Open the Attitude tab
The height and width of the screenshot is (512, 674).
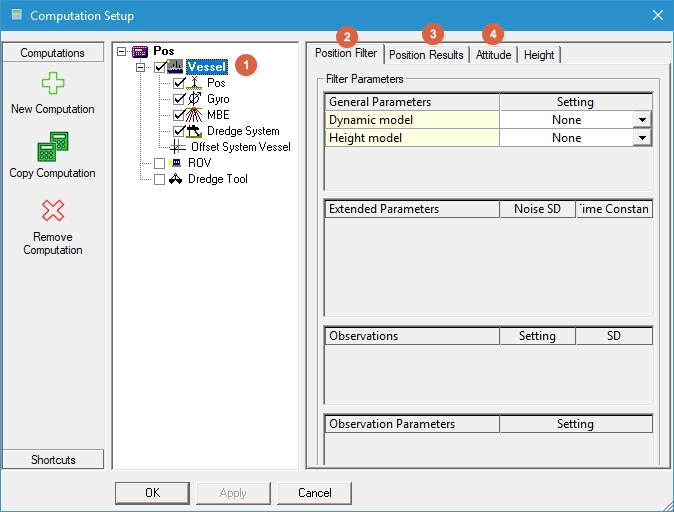(493, 55)
